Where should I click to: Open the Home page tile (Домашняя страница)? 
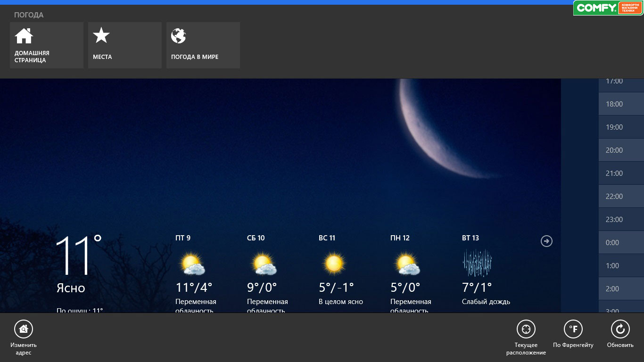47,45
